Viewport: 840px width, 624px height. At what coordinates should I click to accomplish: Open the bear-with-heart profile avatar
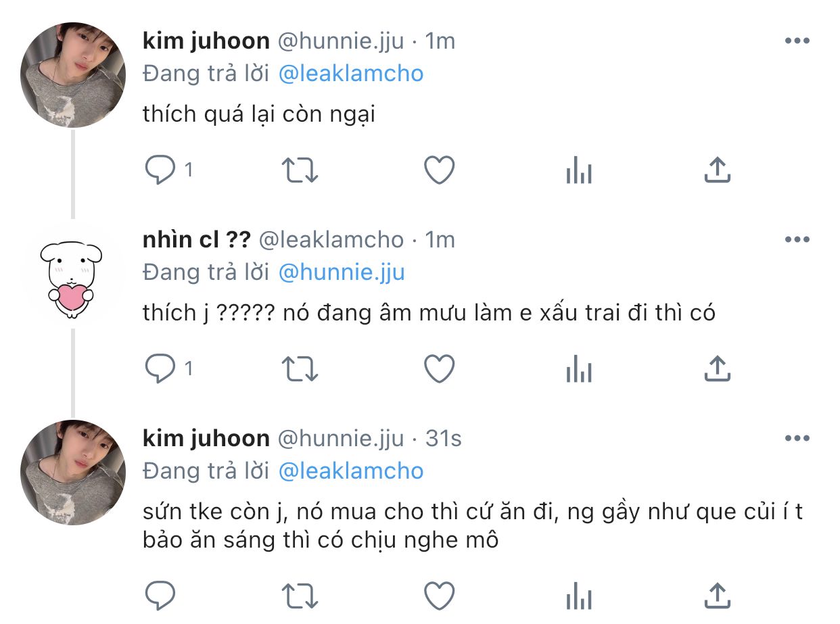[72, 274]
